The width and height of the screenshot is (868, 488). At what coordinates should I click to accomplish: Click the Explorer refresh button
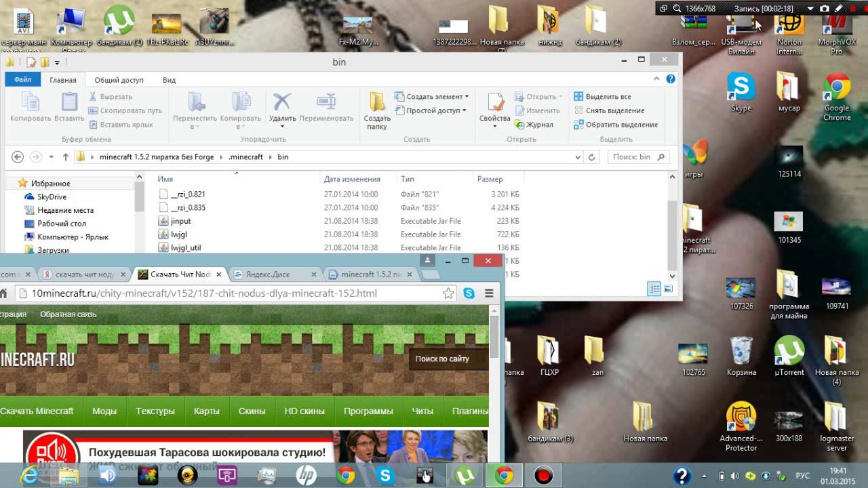[592, 157]
